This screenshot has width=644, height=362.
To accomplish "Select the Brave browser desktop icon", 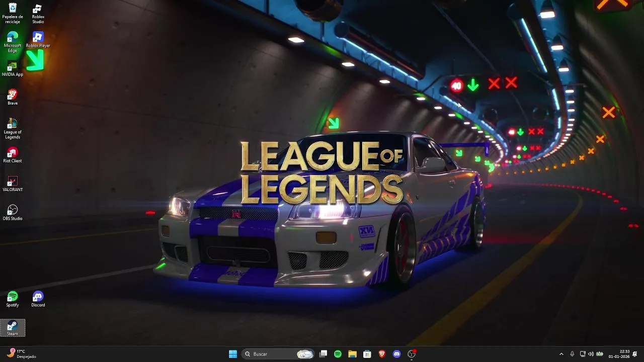I will pyautogui.click(x=13, y=98).
